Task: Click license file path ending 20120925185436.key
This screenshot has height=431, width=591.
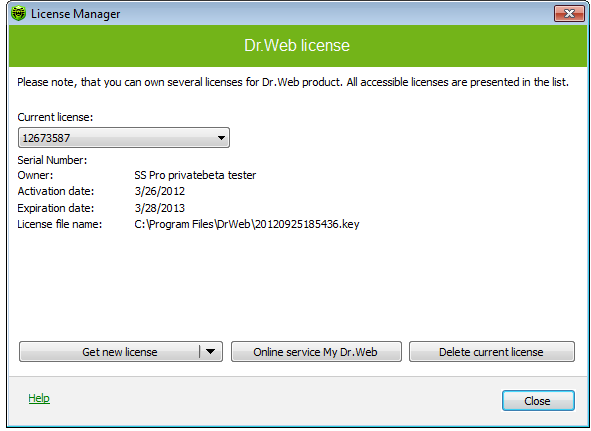Action: [x=247, y=224]
